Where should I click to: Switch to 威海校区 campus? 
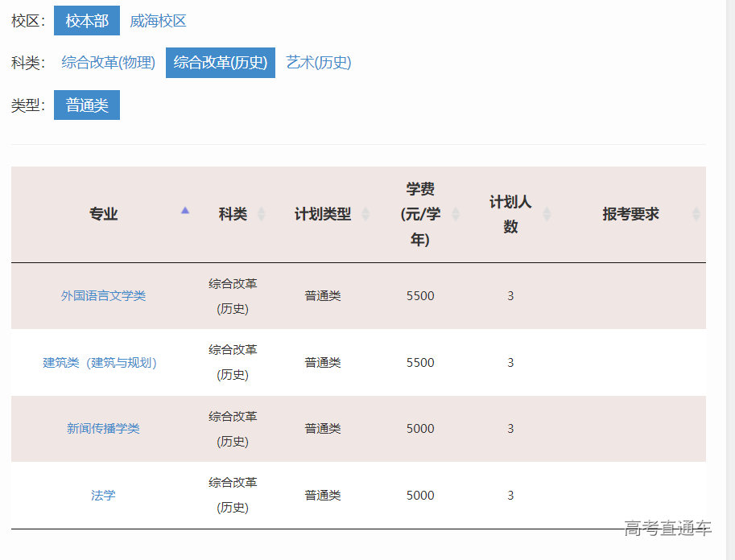(x=158, y=21)
